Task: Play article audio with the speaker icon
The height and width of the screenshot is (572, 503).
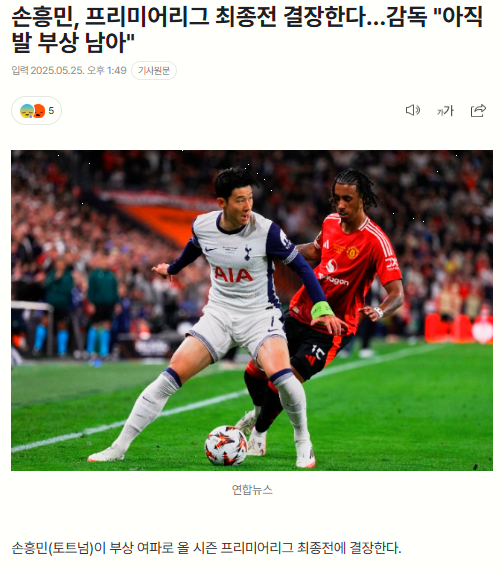Action: [413, 110]
